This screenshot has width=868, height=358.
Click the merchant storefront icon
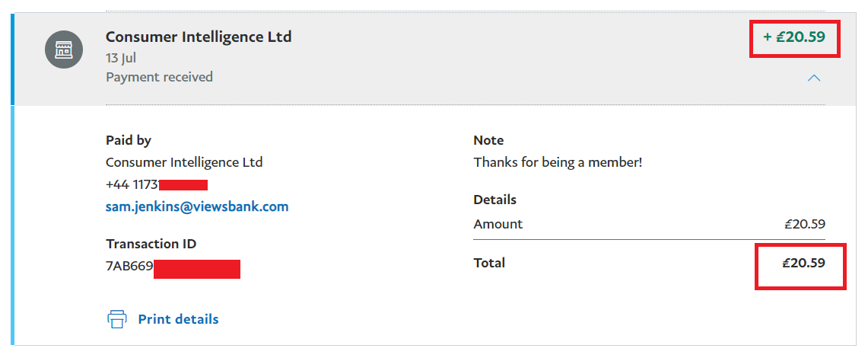pos(64,50)
